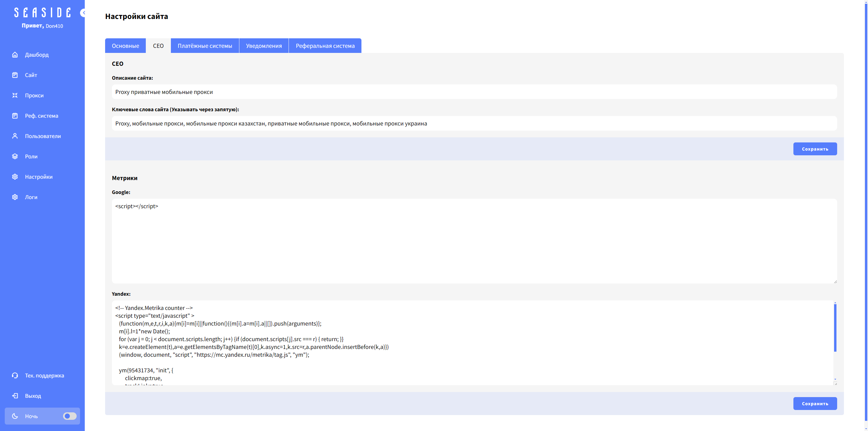Image resolution: width=868 pixels, height=431 pixels.
Task: Save the Метрики section with bottom Сохранить
Action: tap(815, 404)
